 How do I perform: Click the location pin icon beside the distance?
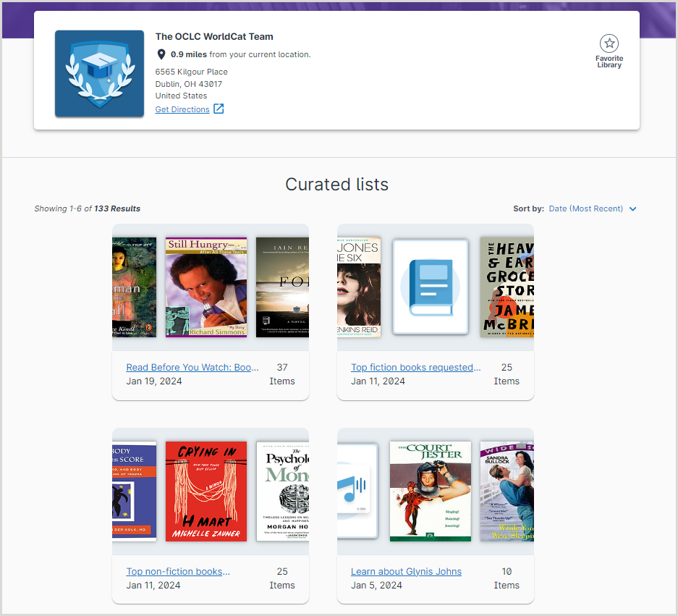pos(161,54)
